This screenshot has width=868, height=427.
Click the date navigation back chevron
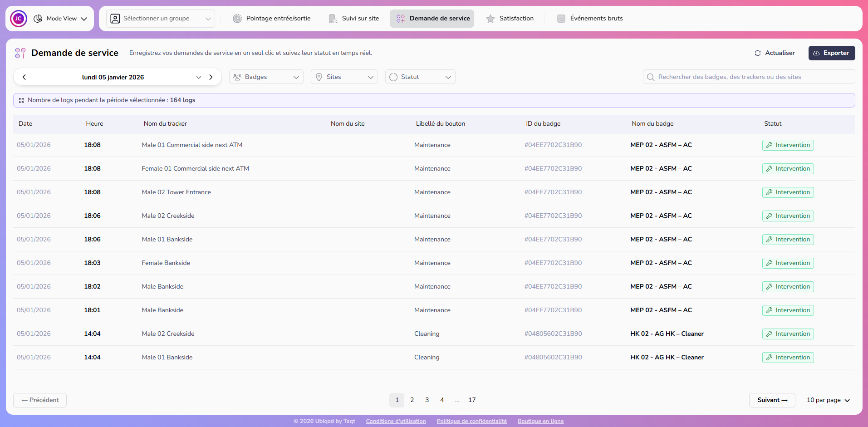click(24, 77)
